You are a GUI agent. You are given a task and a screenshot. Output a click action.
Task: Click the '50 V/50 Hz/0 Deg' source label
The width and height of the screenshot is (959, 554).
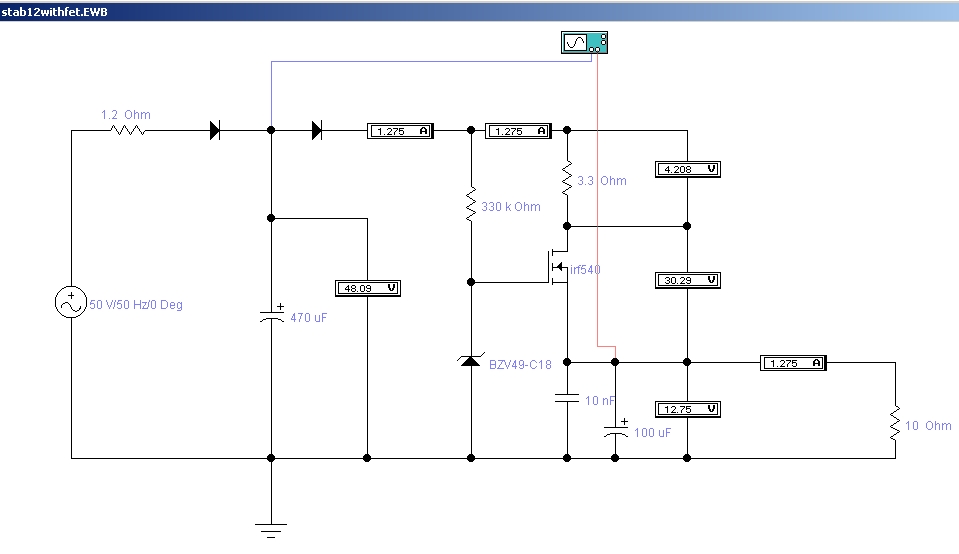pos(136,305)
